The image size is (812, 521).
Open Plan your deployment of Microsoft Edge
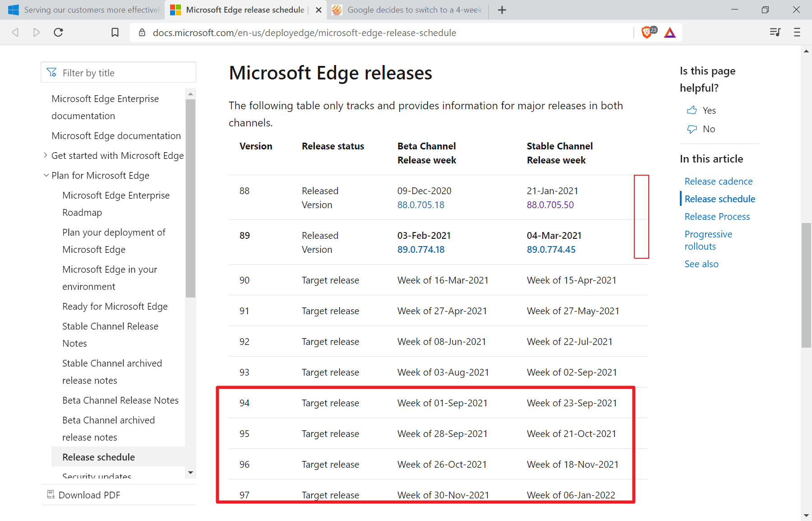pos(114,241)
